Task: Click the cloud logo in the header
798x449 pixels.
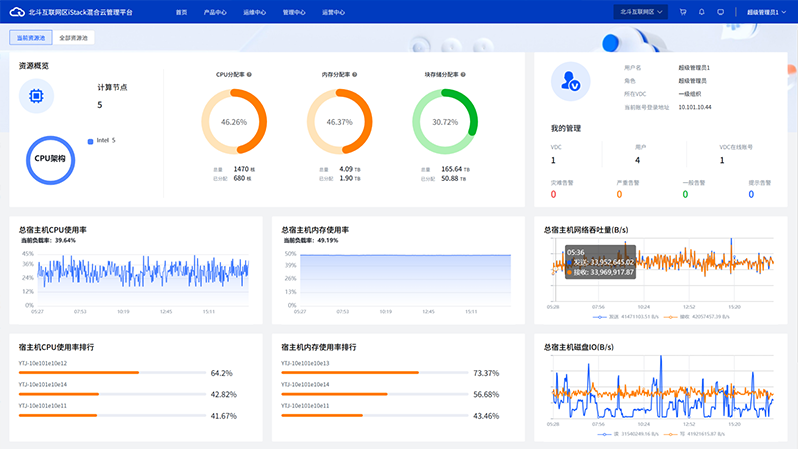Action: coord(17,12)
